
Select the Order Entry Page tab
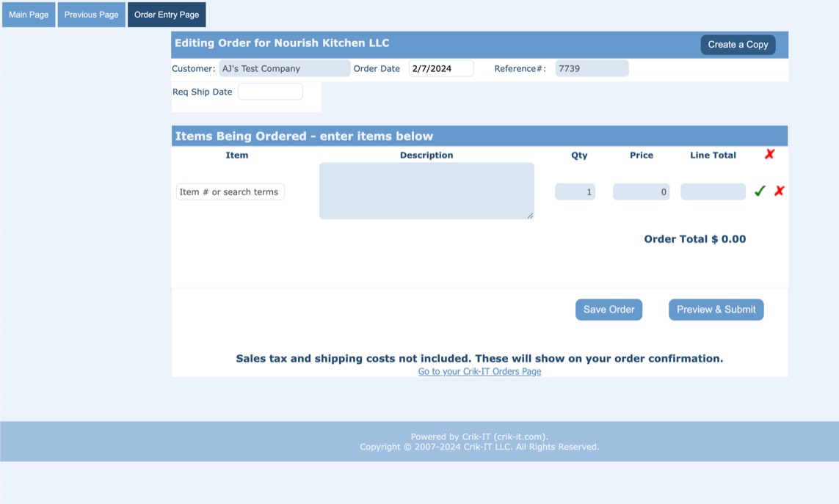click(167, 15)
